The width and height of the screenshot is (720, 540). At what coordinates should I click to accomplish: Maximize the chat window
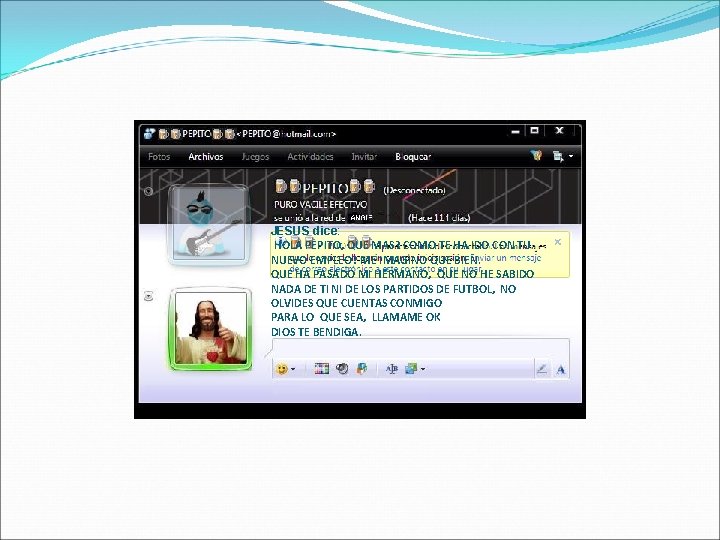click(x=534, y=130)
